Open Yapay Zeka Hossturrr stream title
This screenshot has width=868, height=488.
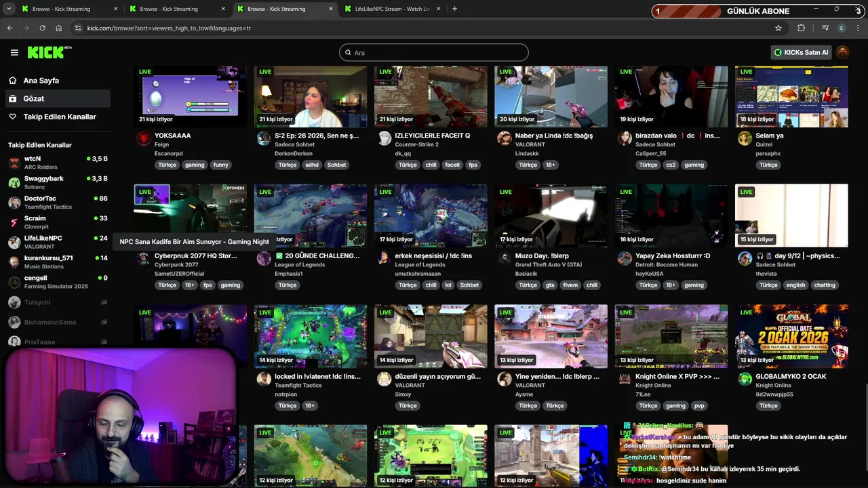click(x=673, y=256)
